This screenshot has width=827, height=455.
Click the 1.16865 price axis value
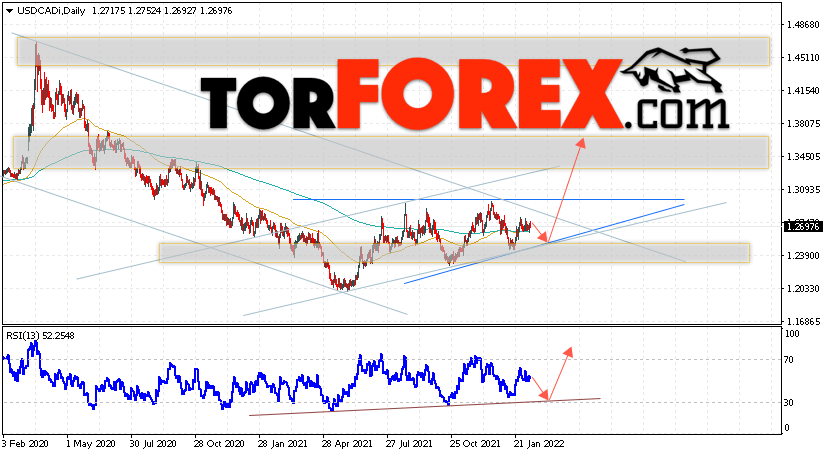(x=803, y=322)
